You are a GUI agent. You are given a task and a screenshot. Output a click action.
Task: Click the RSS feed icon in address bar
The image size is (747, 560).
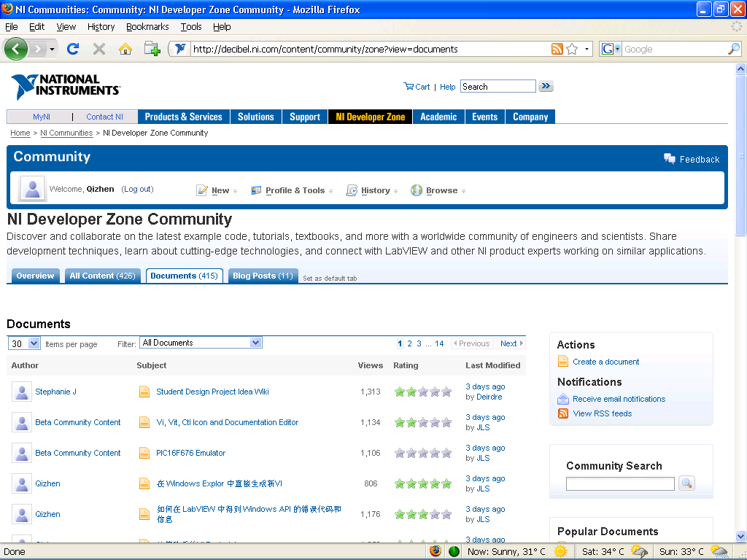pyautogui.click(x=557, y=49)
